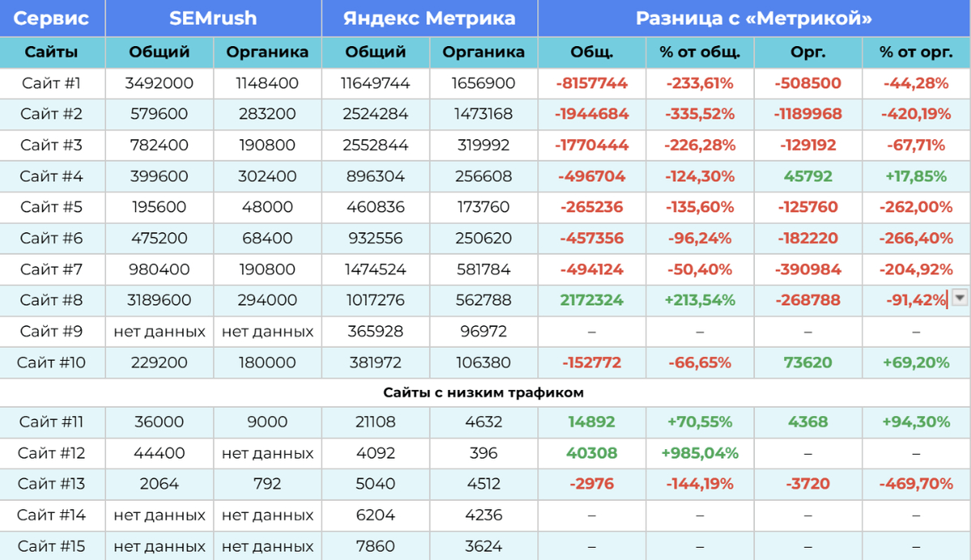Click the -469,70% cell in Сайт #13 row
Image resolution: width=971 pixels, height=560 pixels.
(916, 484)
